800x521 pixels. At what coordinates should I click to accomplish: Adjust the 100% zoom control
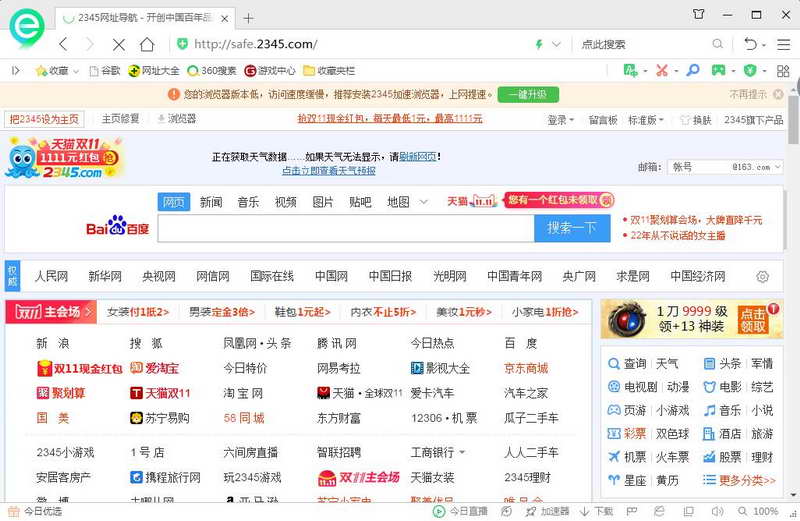[765, 511]
